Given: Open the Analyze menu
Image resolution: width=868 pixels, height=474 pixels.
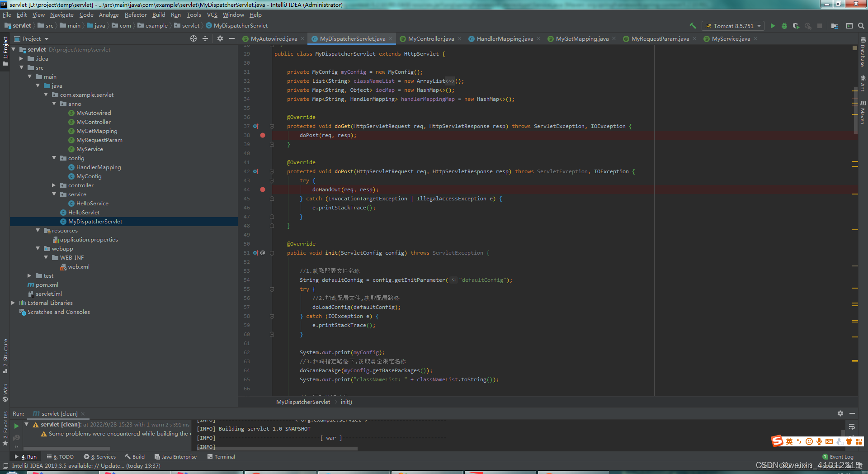Looking at the screenshot, I should click(108, 14).
